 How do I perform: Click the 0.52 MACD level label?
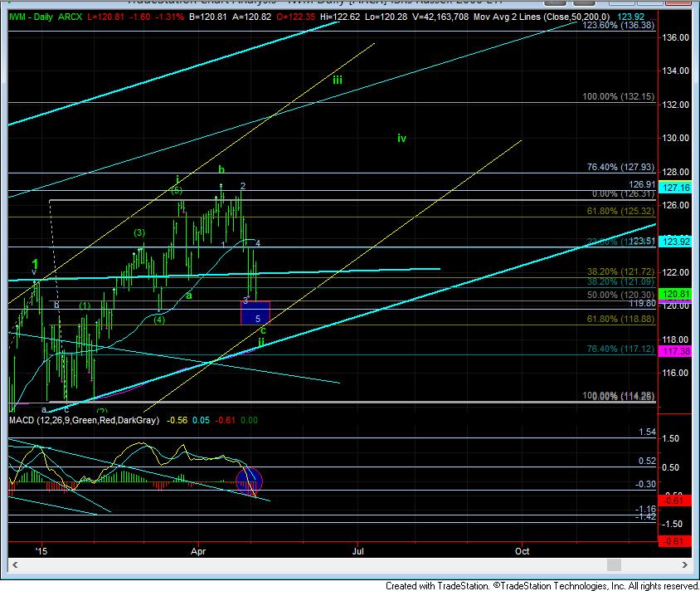click(x=647, y=461)
